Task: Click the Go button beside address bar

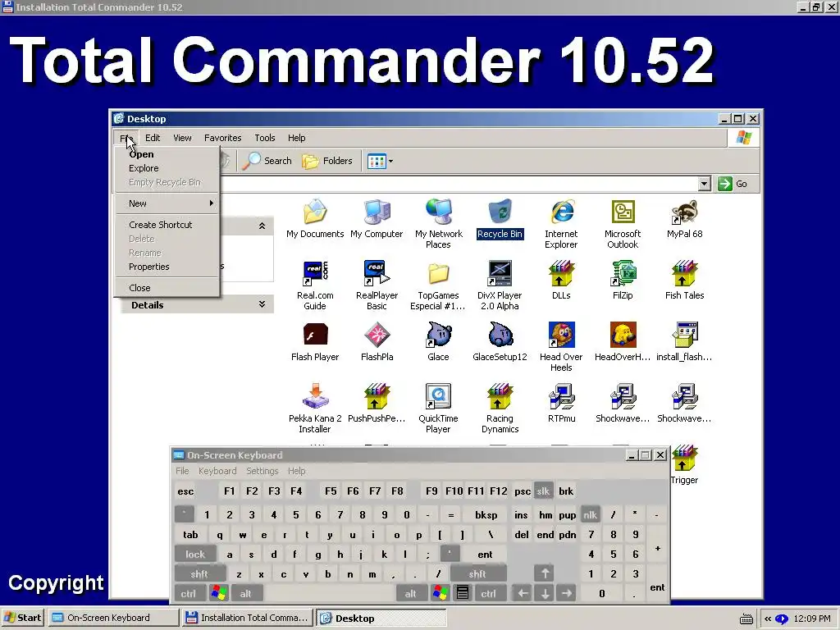Action: [x=733, y=184]
